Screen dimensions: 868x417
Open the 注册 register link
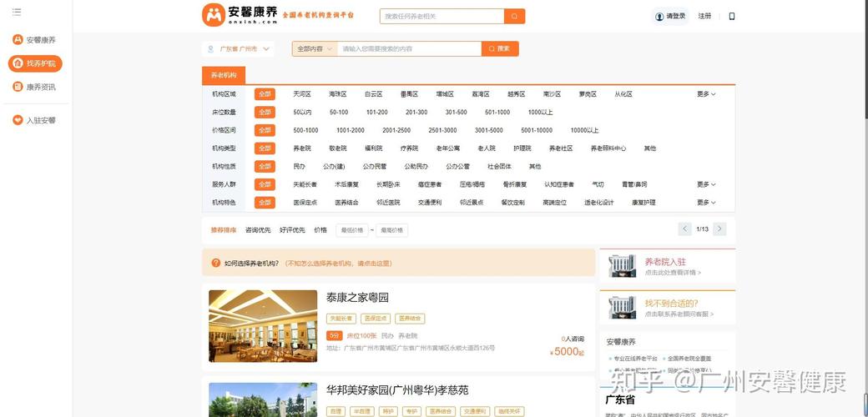click(x=704, y=16)
